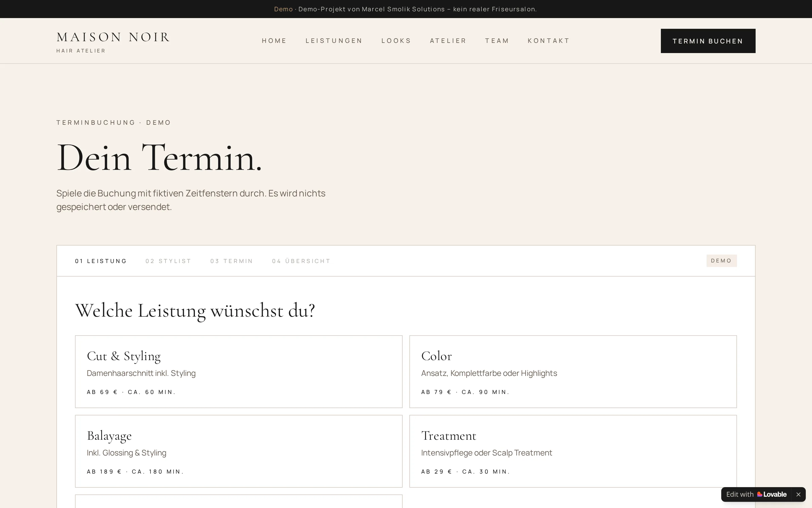
Task: Click 'AB 29 € · CA. 30 MIN.' text
Action: pos(465,472)
